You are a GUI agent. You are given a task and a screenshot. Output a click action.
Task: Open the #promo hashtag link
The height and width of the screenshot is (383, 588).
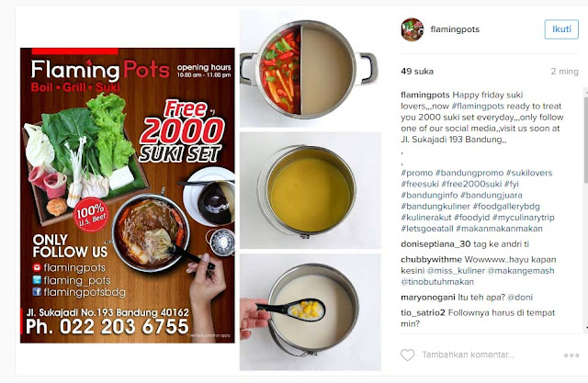pyautogui.click(x=416, y=173)
